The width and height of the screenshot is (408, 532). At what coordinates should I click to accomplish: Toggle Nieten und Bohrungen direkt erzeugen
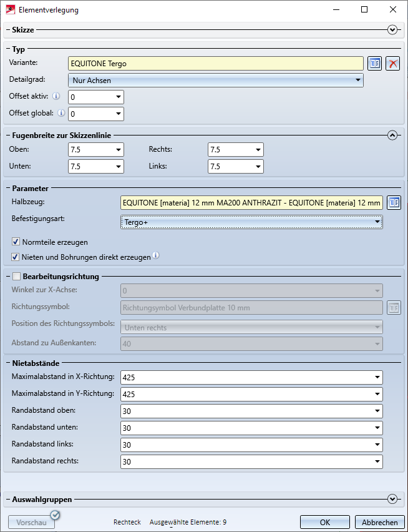click(x=15, y=257)
